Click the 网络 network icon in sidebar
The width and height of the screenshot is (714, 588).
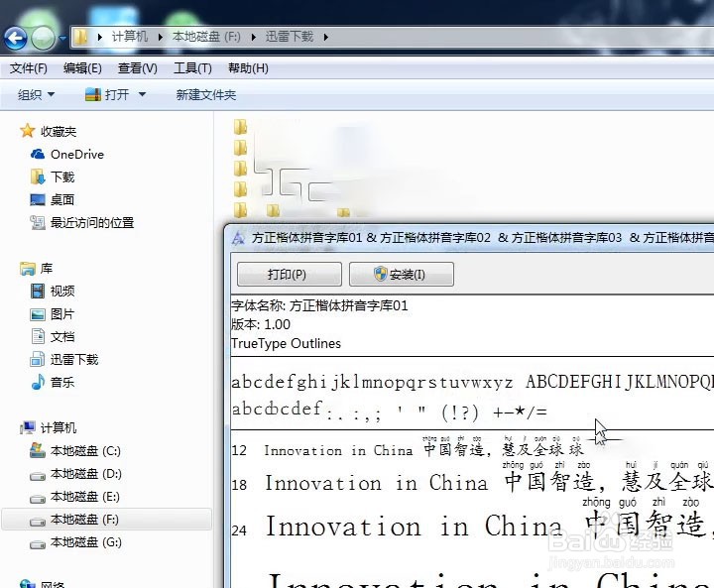[28, 583]
